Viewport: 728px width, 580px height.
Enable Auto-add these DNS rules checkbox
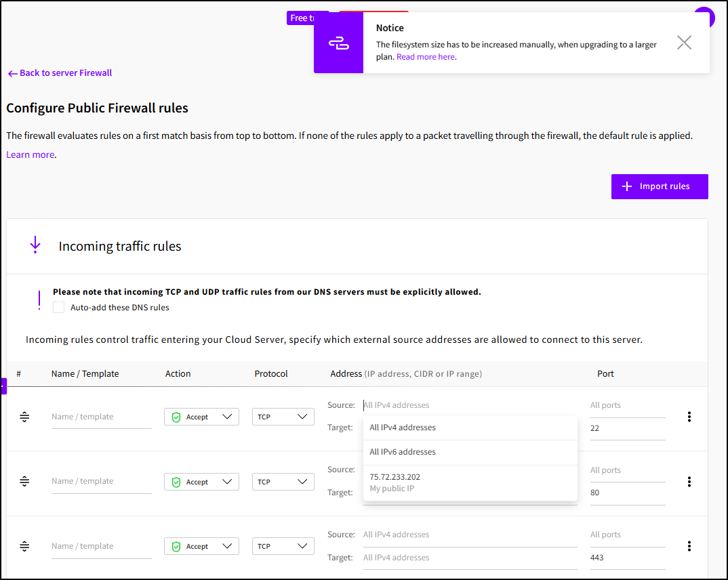coord(59,308)
